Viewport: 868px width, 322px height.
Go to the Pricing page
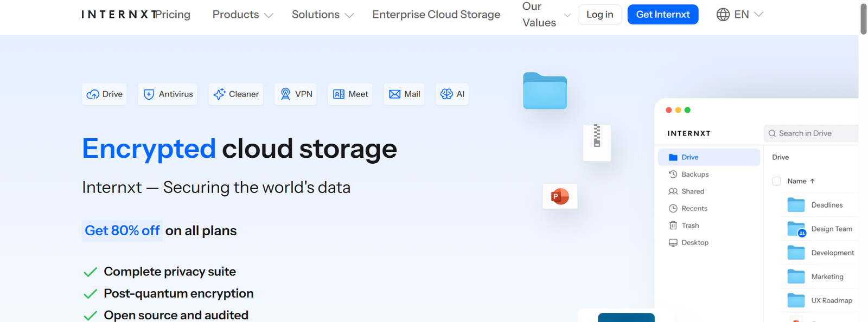point(173,15)
